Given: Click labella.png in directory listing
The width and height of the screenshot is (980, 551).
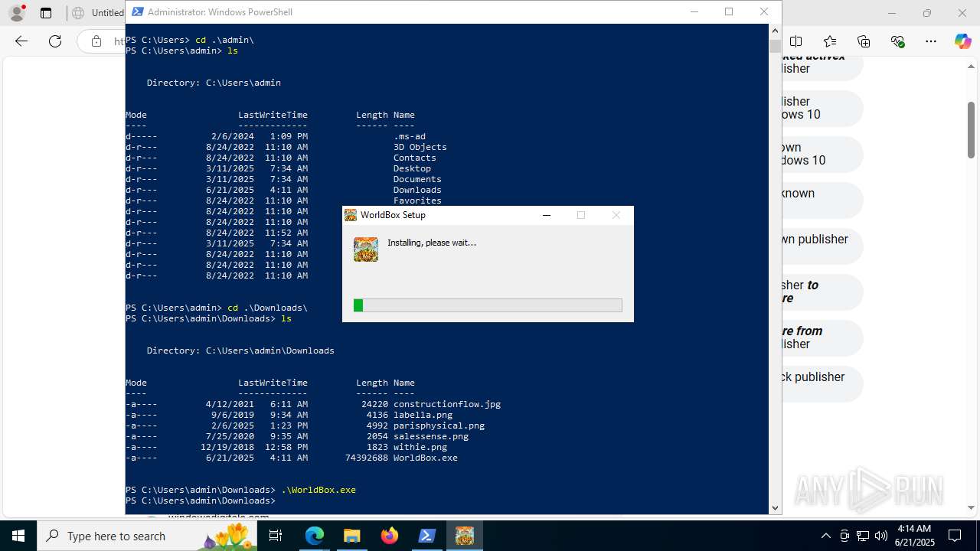Looking at the screenshot, I should (423, 415).
